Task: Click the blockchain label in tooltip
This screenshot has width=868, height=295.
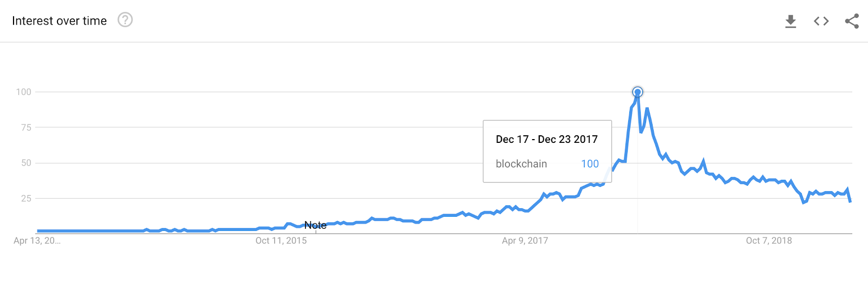Action: click(x=521, y=164)
